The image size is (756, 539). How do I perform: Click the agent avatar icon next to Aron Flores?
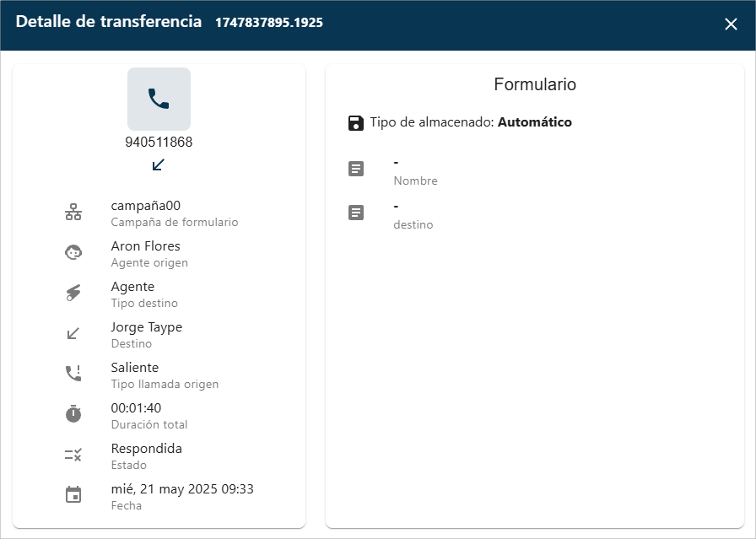(74, 251)
